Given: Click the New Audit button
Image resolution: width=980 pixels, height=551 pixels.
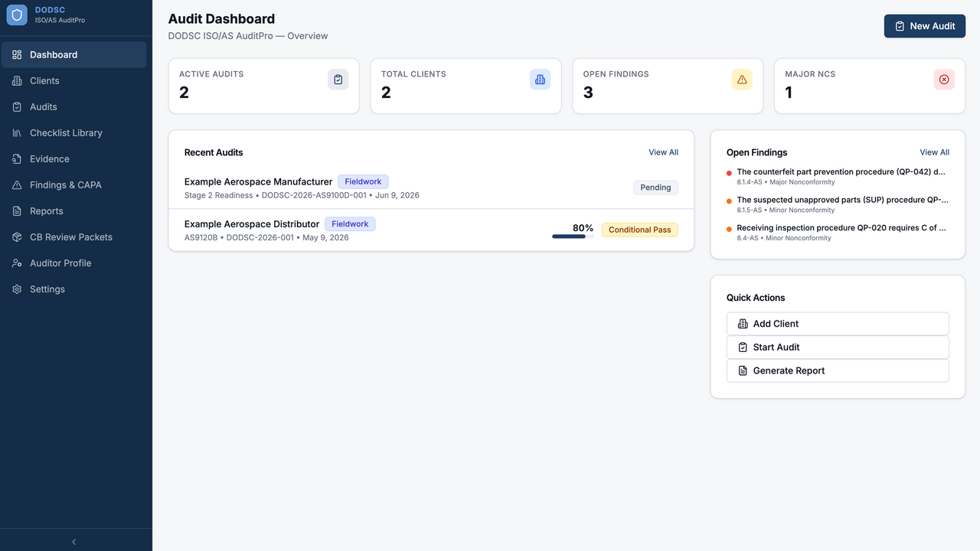Looking at the screenshot, I should pyautogui.click(x=925, y=26).
